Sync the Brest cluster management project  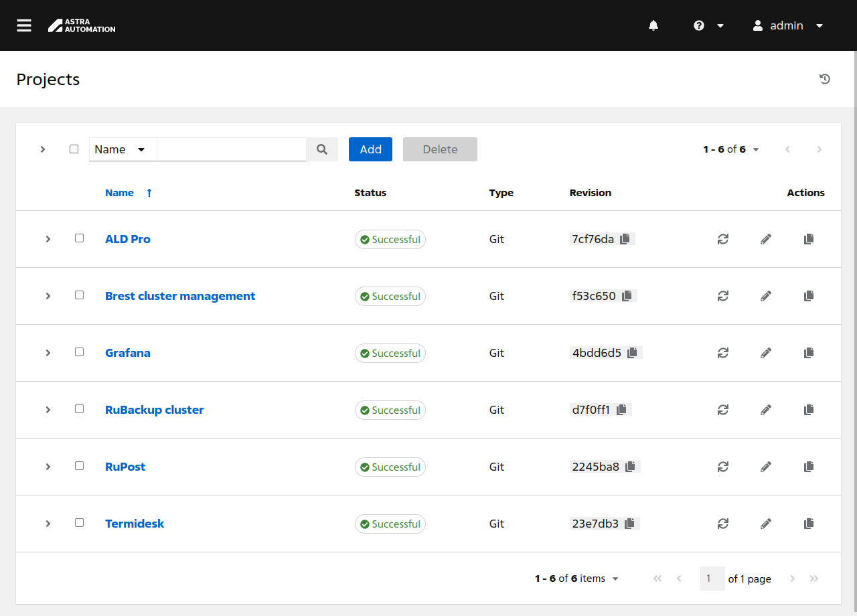pyautogui.click(x=722, y=296)
